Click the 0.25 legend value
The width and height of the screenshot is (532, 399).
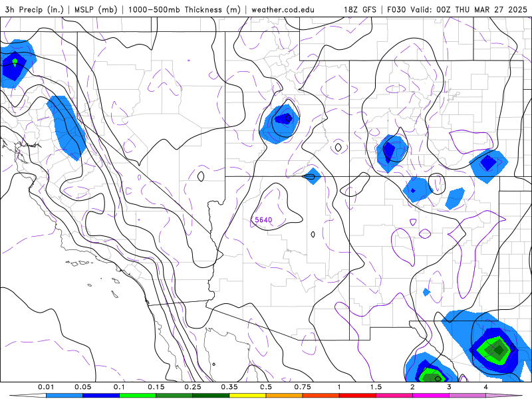(193, 387)
